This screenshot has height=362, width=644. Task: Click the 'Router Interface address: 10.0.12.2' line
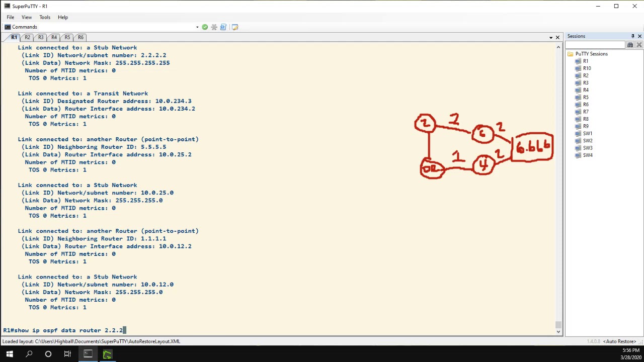click(x=106, y=246)
